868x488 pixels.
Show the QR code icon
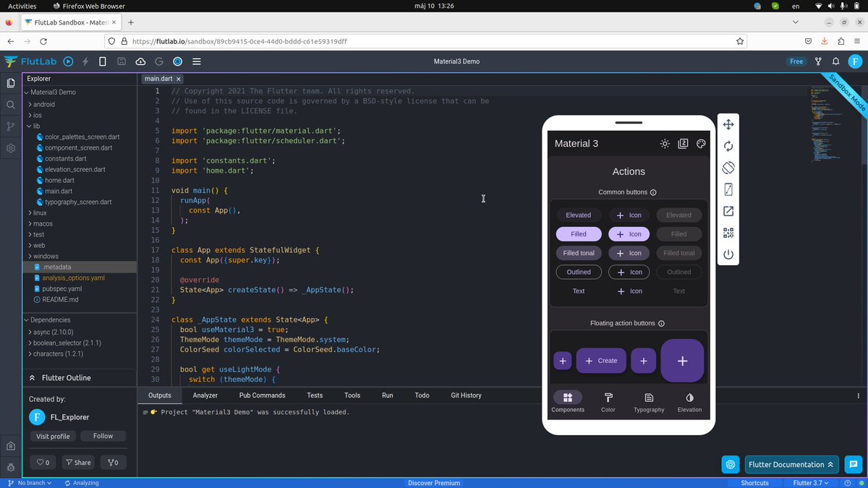coord(728,233)
